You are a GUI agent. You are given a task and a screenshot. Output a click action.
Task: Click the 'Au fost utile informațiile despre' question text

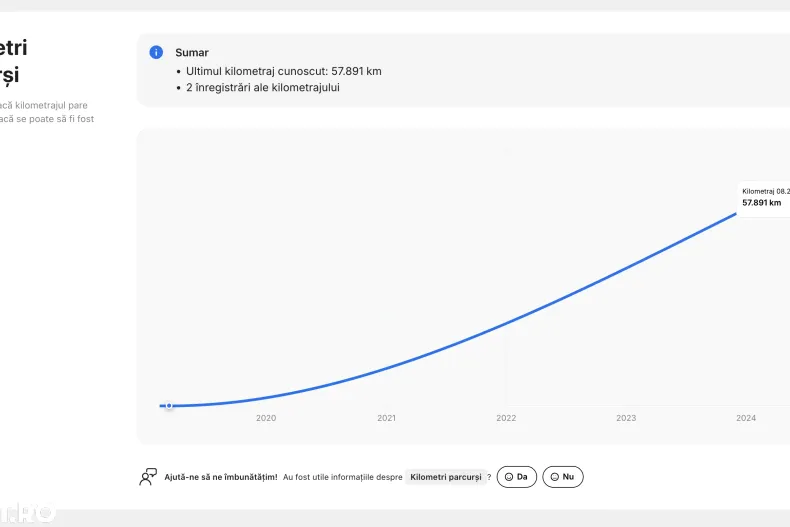(342, 477)
